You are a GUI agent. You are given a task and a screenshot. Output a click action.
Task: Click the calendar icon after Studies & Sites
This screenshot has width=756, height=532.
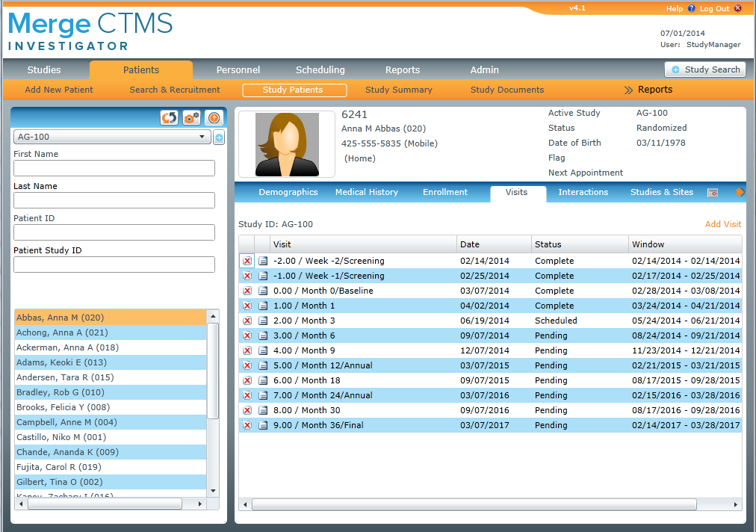coord(713,193)
